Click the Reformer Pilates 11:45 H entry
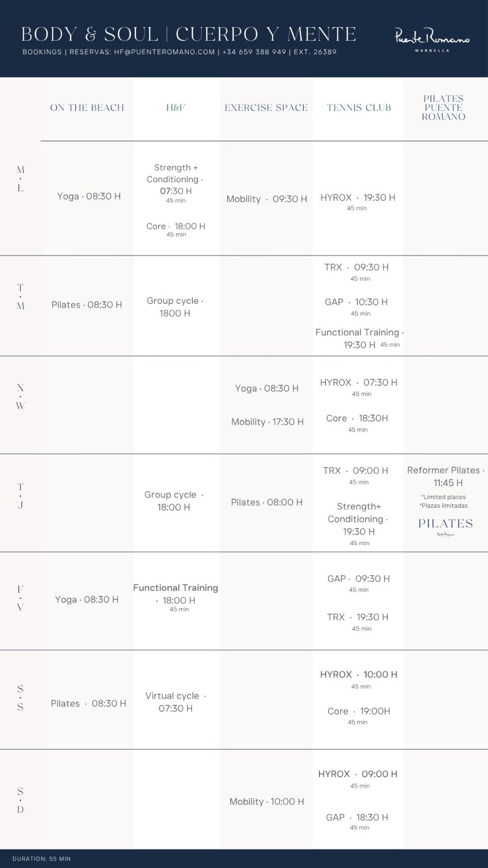The image size is (488, 868). 446,476
